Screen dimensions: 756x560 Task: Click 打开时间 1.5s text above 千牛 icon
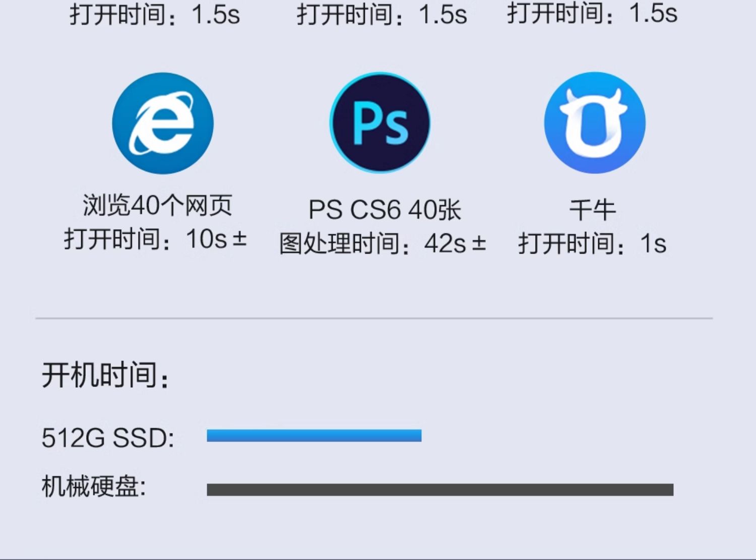(592, 13)
